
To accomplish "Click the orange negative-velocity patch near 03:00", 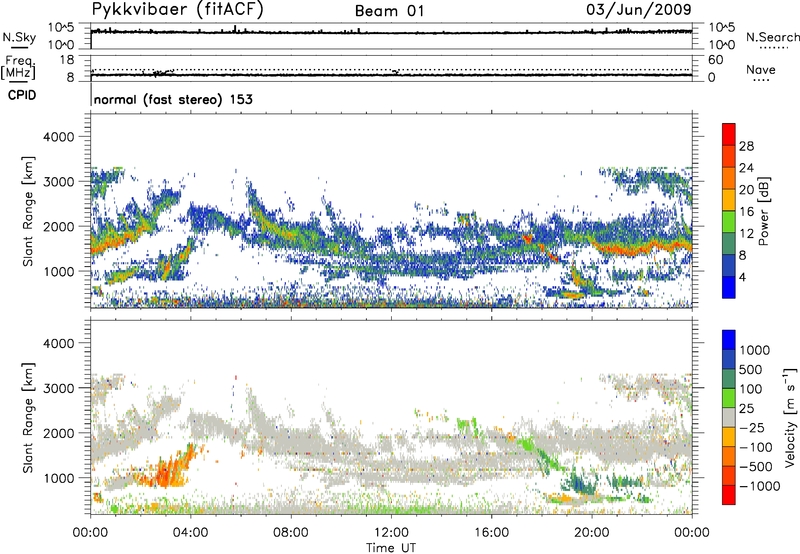I will [x=166, y=472].
